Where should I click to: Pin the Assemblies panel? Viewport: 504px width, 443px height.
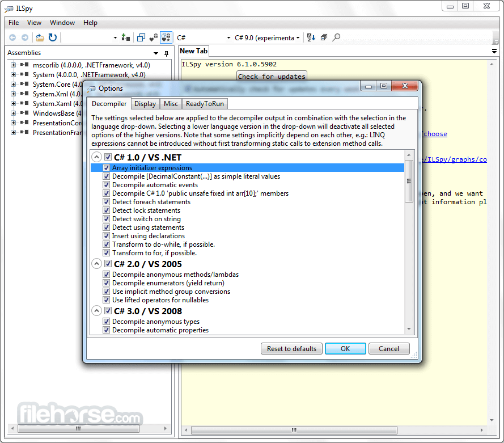167,53
